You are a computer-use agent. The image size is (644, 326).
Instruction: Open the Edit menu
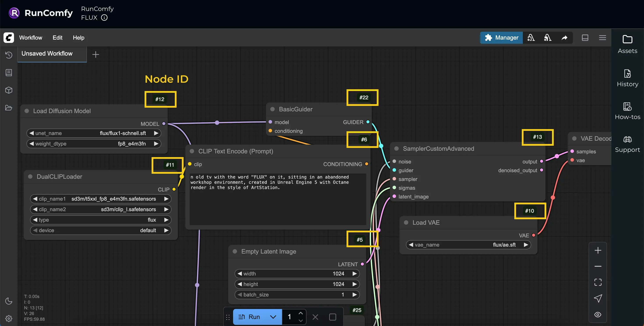click(57, 38)
